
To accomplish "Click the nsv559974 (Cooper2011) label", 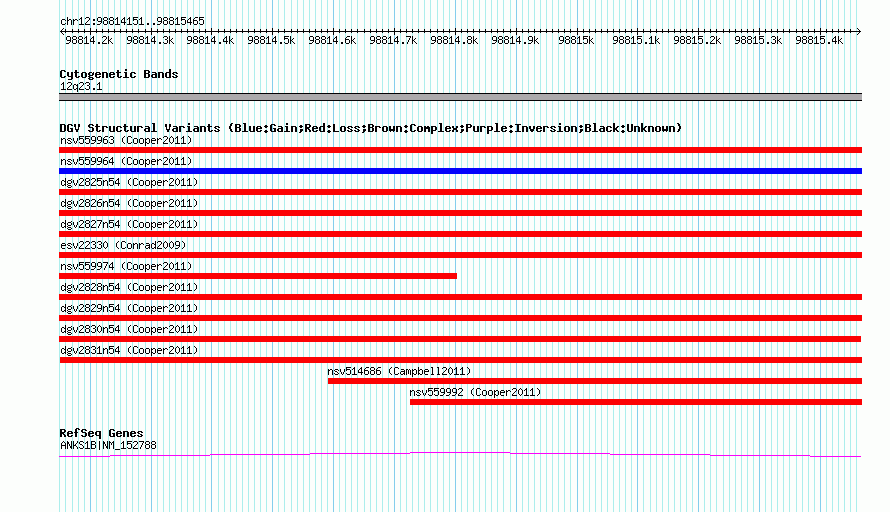I will (x=126, y=266).
